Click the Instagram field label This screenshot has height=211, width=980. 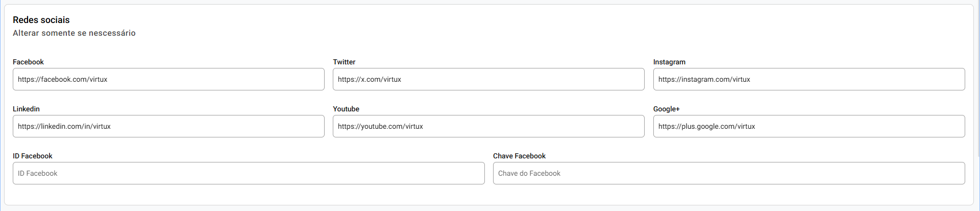(x=669, y=62)
